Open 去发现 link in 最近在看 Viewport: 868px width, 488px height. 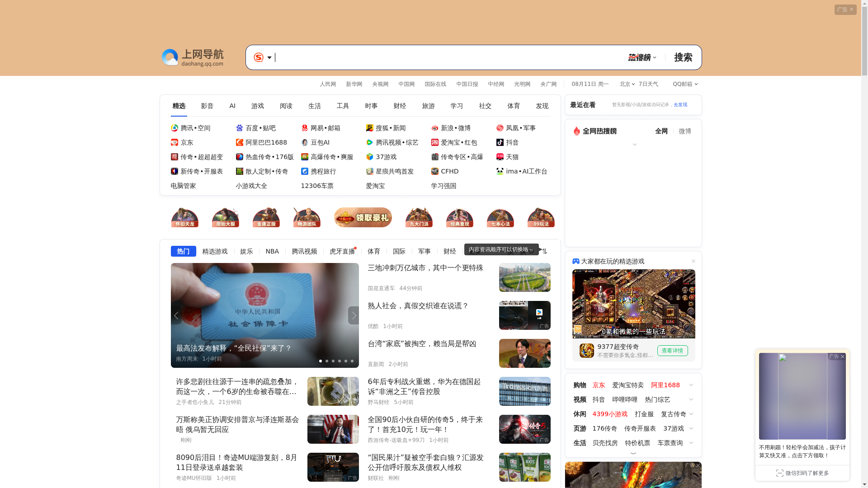tap(680, 105)
